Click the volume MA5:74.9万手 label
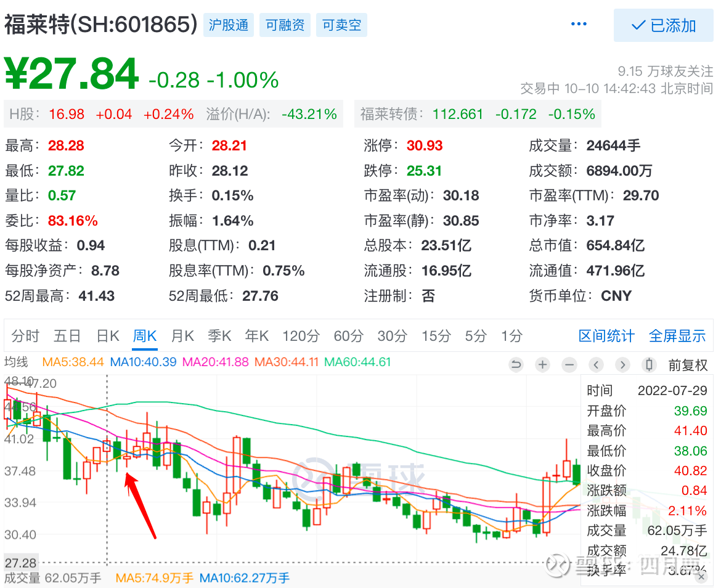The width and height of the screenshot is (721, 588). (154, 578)
